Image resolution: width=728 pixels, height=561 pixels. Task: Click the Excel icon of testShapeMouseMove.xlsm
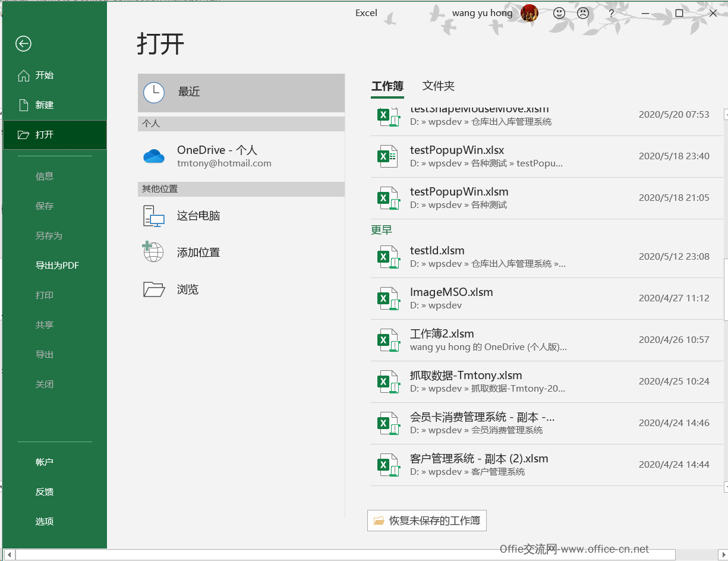389,116
